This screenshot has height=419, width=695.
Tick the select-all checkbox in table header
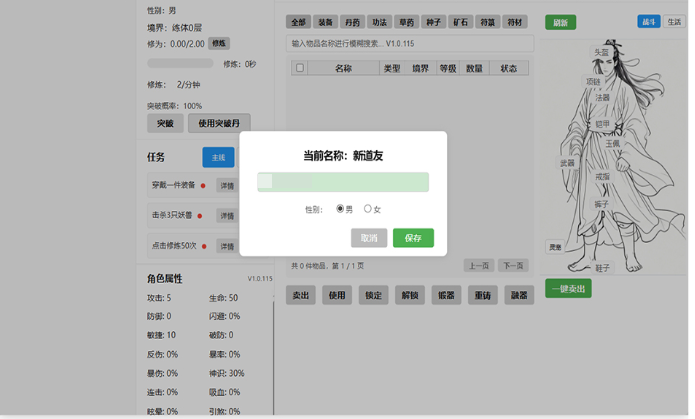(300, 68)
